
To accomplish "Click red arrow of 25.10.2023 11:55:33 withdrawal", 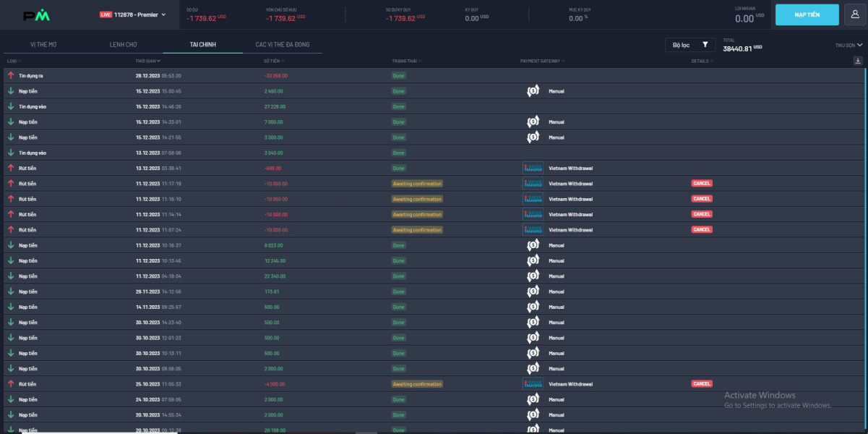I will [11, 384].
